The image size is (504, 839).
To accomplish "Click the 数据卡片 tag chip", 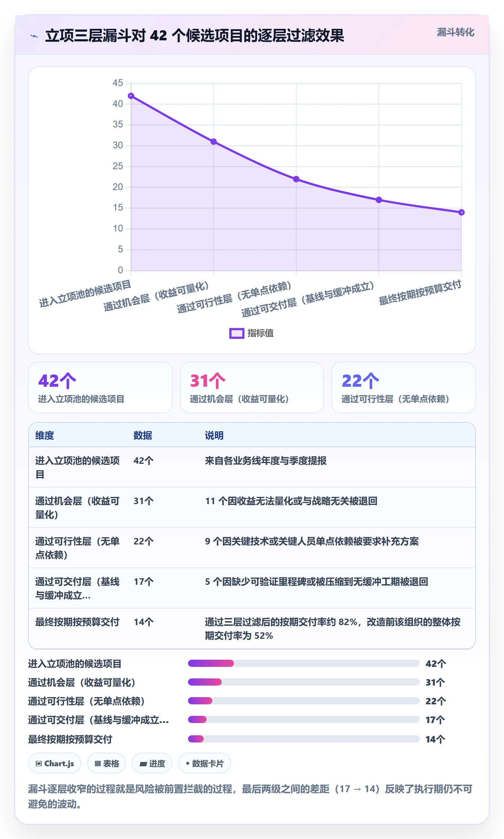I will [x=204, y=763].
